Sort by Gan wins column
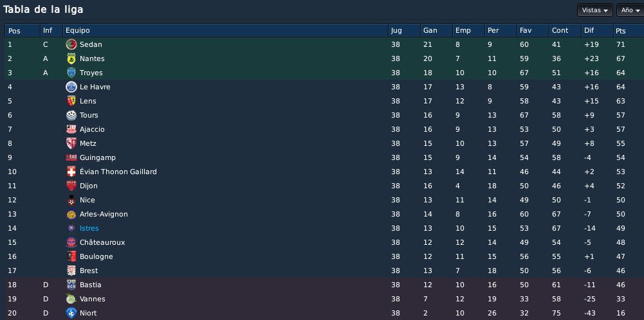 pyautogui.click(x=436, y=30)
